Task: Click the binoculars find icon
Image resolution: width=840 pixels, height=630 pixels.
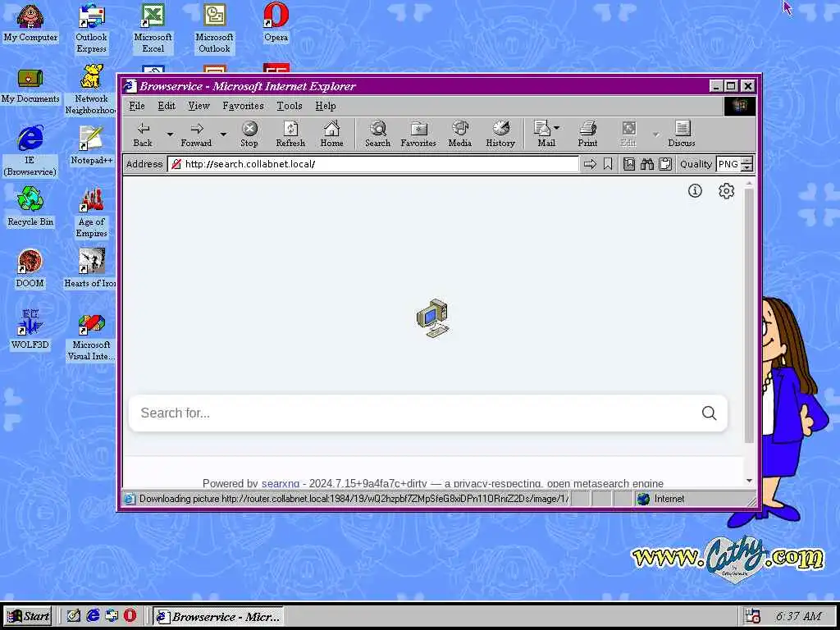Action: pos(647,164)
